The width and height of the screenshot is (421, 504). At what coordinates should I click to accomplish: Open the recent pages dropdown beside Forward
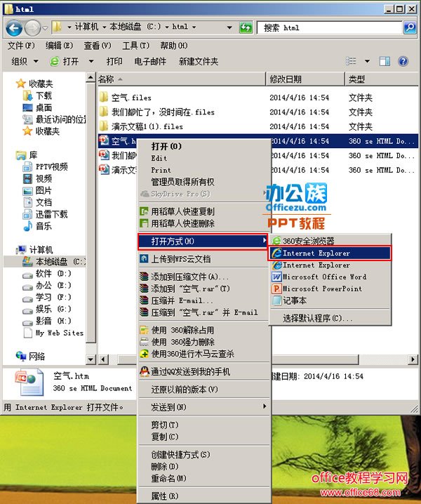(45, 28)
